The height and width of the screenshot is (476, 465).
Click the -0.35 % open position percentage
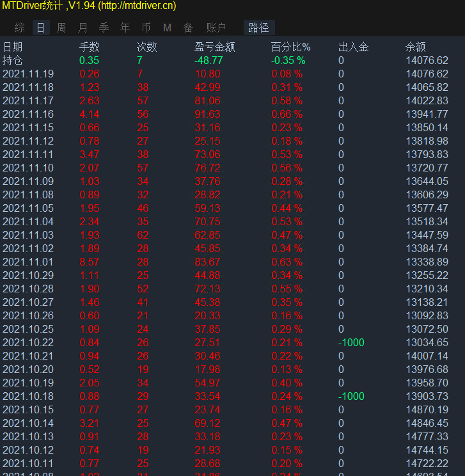point(288,60)
